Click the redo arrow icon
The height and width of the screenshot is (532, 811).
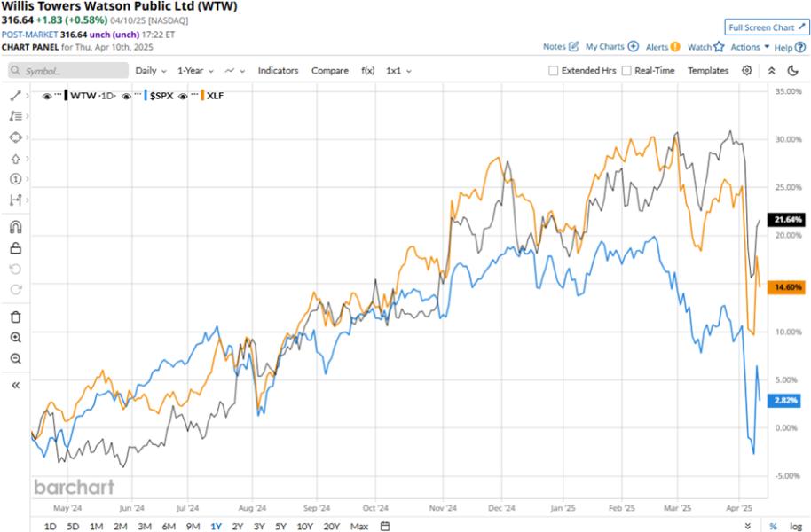point(15,290)
